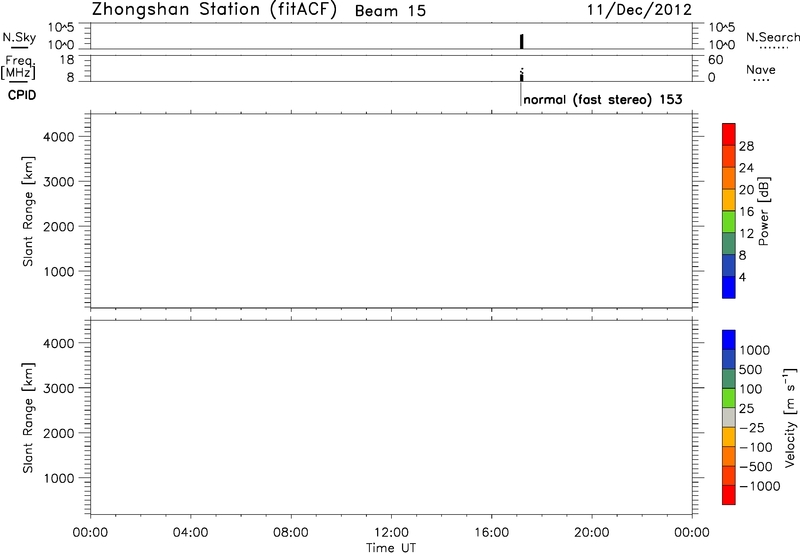Click the 18 frequency axis tick label

click(x=67, y=60)
